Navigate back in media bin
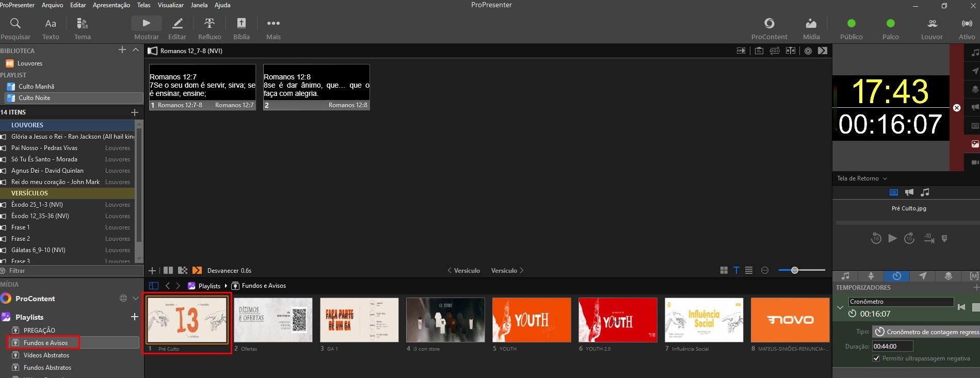Viewport: 980px width, 378px height. [x=167, y=286]
